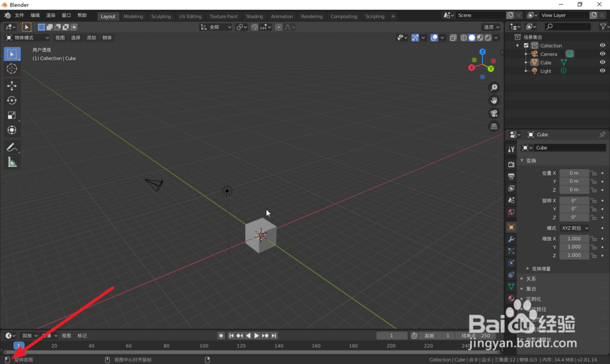Toggle the camera view icon
This screenshot has height=364, width=610.
click(x=494, y=113)
